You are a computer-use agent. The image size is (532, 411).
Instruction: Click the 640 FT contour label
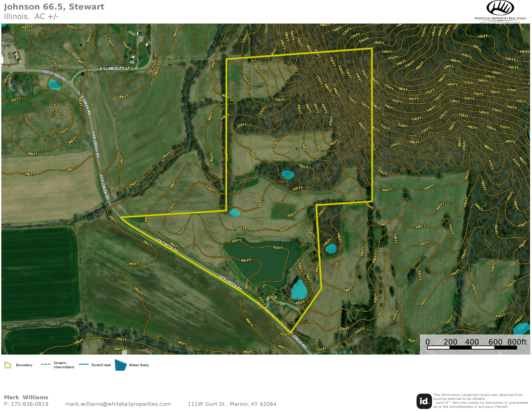tap(524, 52)
